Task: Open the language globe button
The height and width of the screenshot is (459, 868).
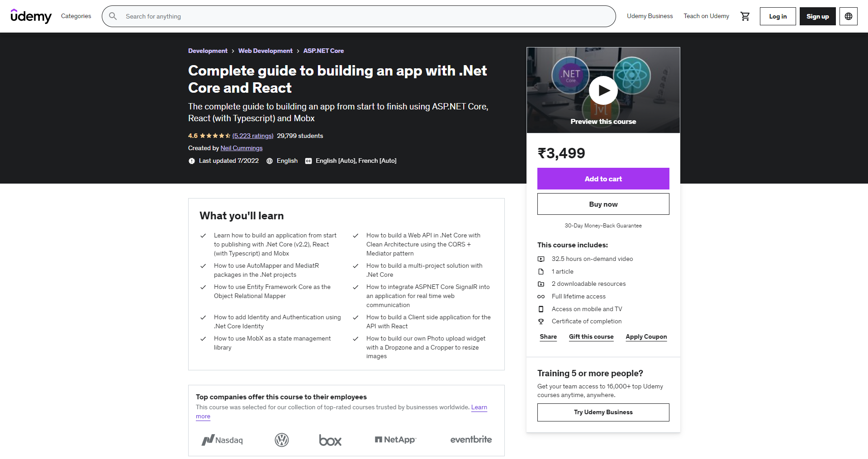Action: tap(849, 16)
